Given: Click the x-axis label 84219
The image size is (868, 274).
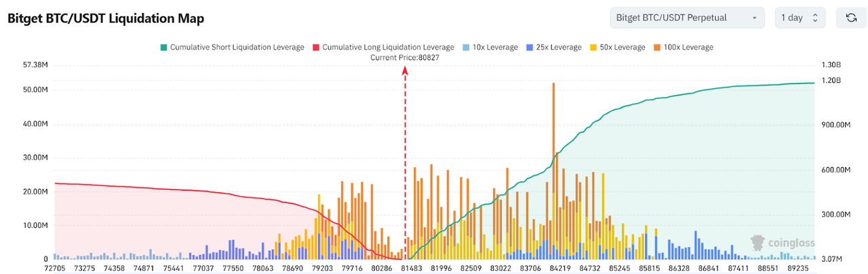Looking at the screenshot, I should [x=560, y=269].
